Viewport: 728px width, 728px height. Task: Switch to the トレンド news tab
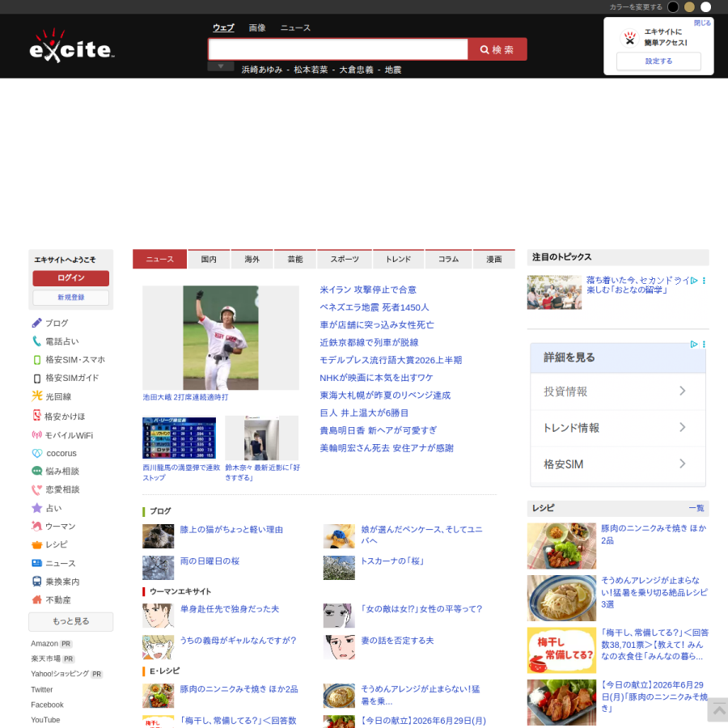[398, 259]
